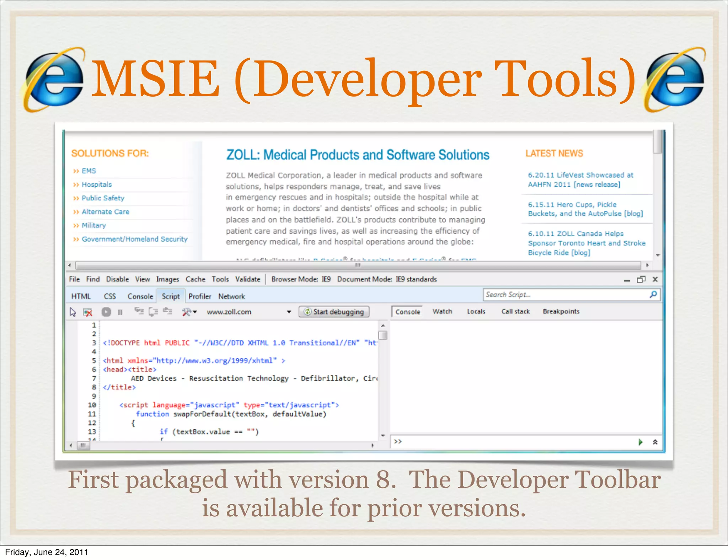Select element by click arrow tool
Image resolution: width=728 pixels, height=560 pixels.
point(73,312)
